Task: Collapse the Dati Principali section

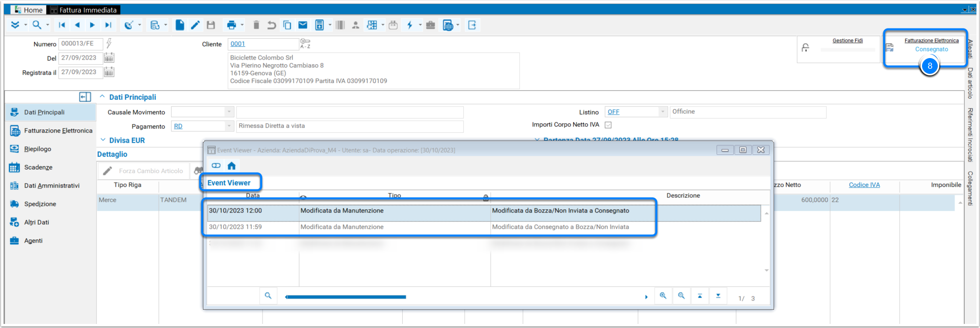Action: [x=102, y=96]
